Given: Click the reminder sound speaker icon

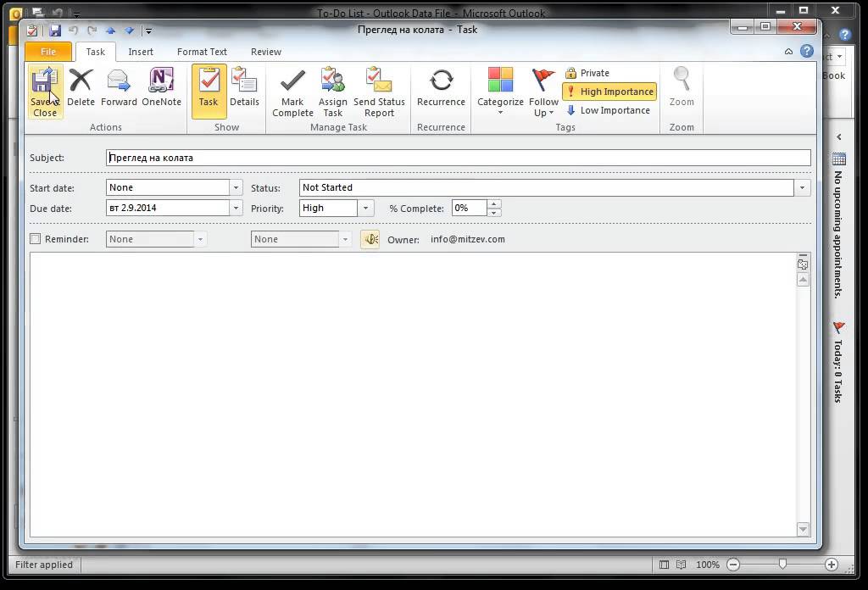Looking at the screenshot, I should click(x=370, y=239).
